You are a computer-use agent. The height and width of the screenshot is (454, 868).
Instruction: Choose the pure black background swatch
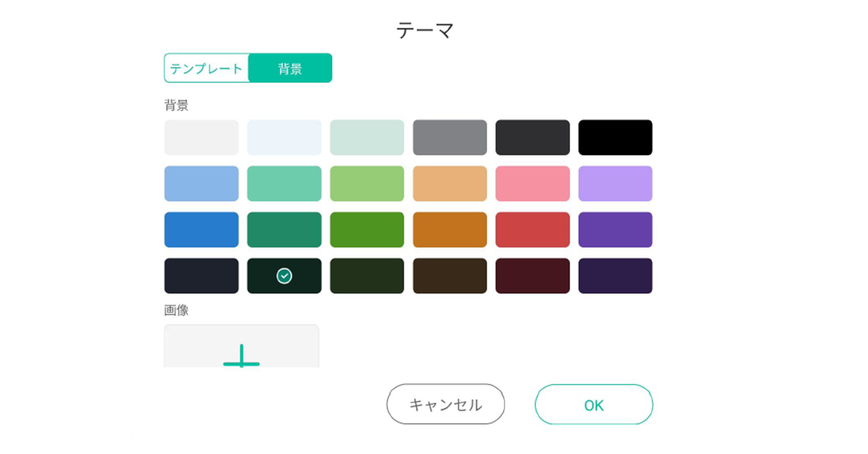click(615, 138)
